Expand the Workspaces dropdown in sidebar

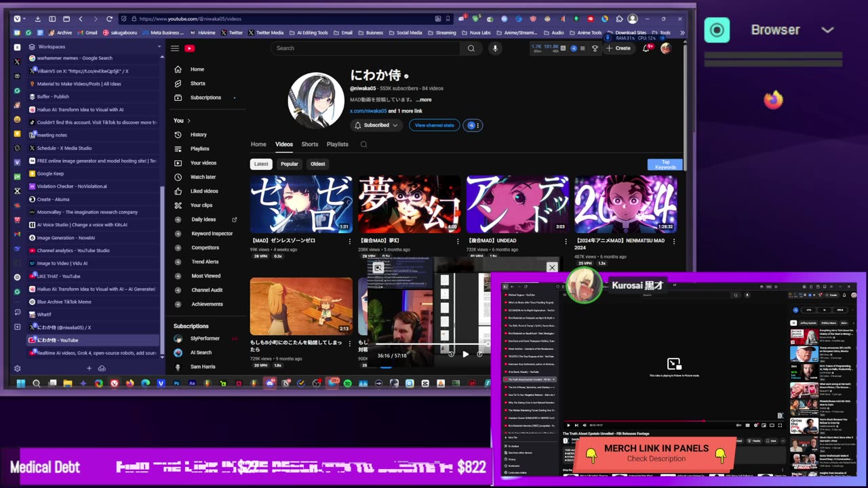(x=160, y=47)
